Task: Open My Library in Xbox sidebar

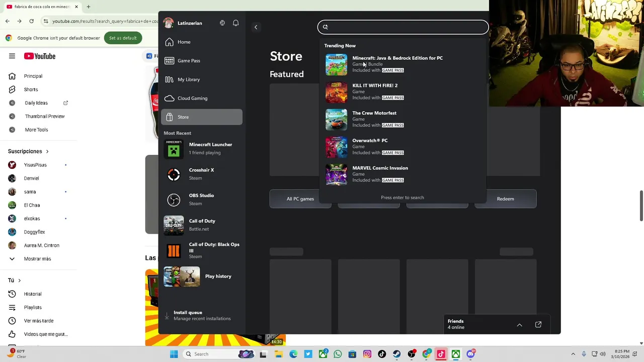Action: click(x=201, y=79)
